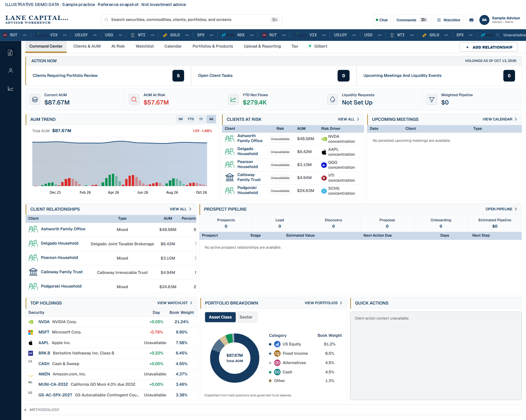This screenshot has width=526, height=420.
Task: Click the Fixed Income category icon
Action: tap(277, 353)
